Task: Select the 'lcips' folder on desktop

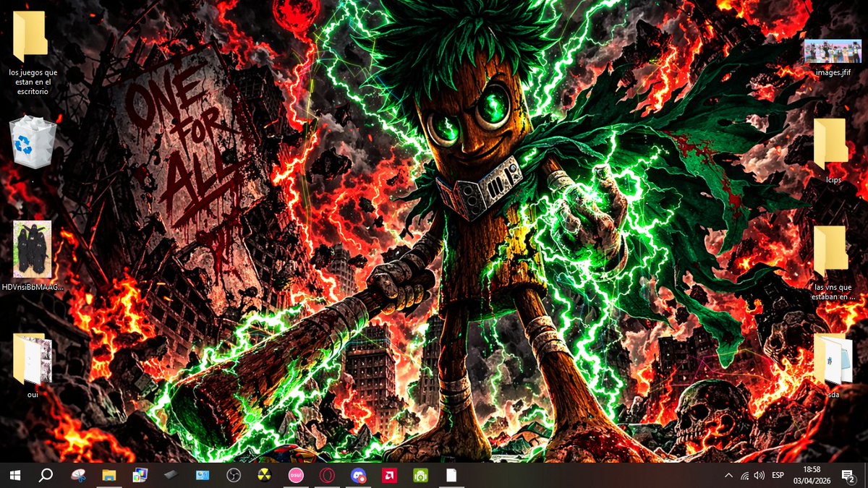Action: tap(833, 150)
